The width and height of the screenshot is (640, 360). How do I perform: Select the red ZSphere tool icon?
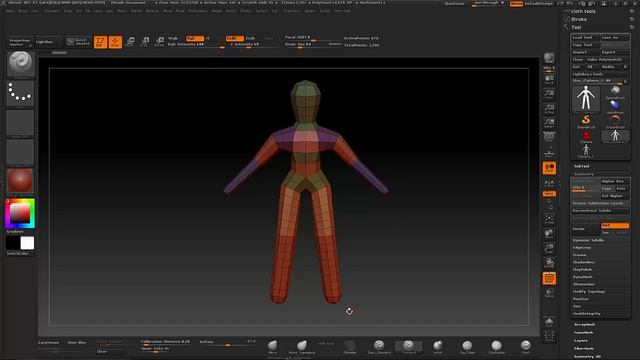[586, 136]
